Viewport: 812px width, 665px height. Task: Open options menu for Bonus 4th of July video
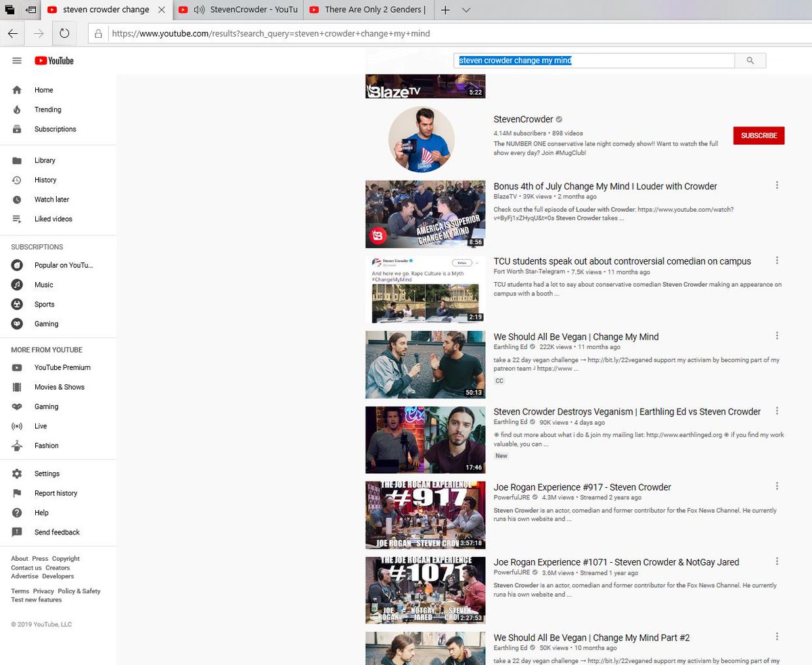(x=777, y=185)
